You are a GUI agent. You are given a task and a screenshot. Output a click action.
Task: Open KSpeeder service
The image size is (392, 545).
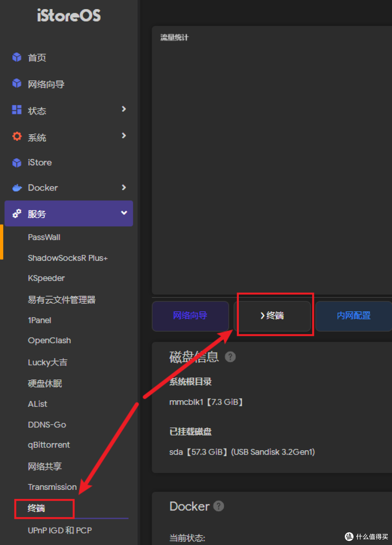[46, 278]
